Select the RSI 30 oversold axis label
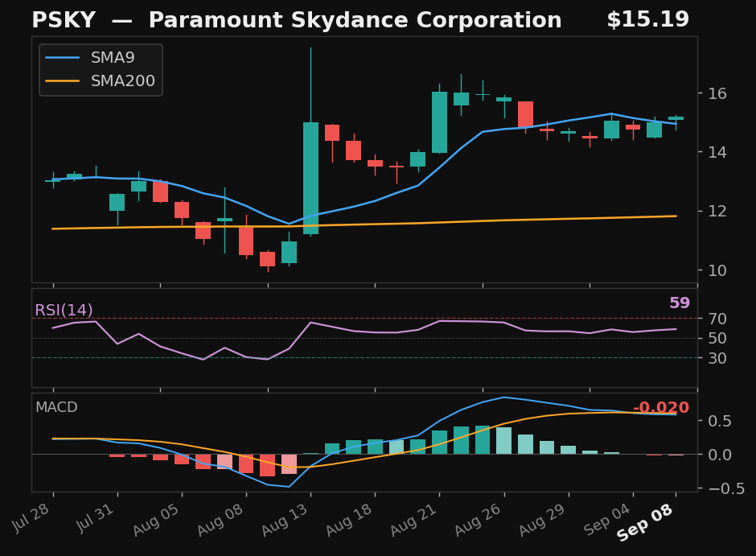Viewport: 756px width, 556px height. click(x=717, y=358)
